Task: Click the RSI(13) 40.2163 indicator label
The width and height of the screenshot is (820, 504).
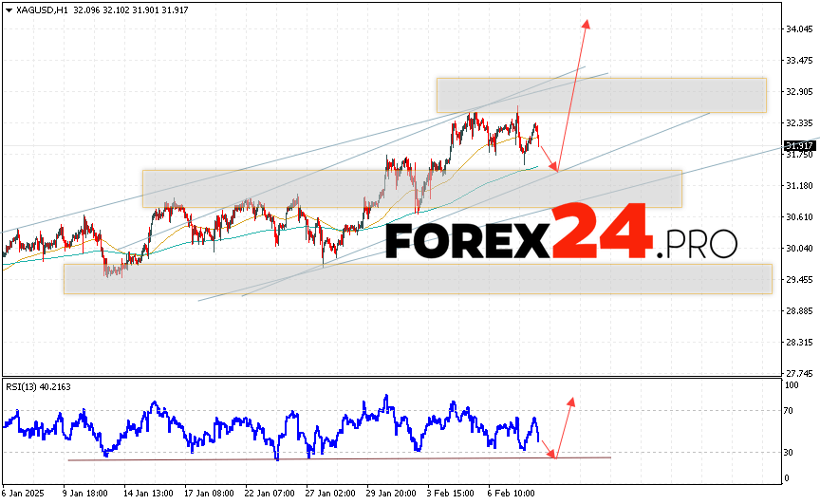Action: coord(38,387)
